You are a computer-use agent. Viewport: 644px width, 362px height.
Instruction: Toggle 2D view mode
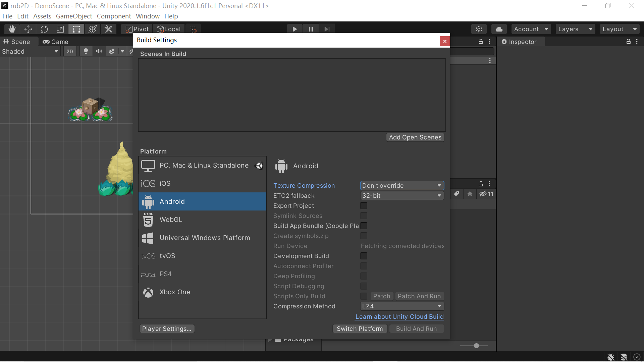pos(70,51)
